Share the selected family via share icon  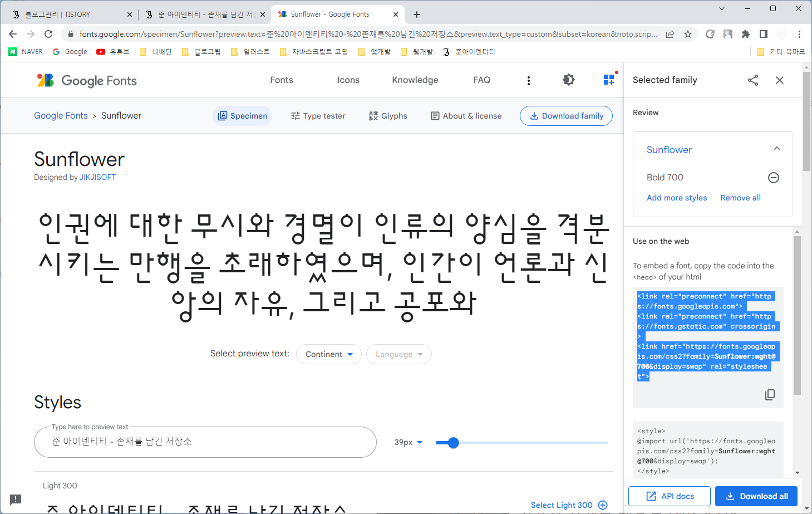[753, 80]
